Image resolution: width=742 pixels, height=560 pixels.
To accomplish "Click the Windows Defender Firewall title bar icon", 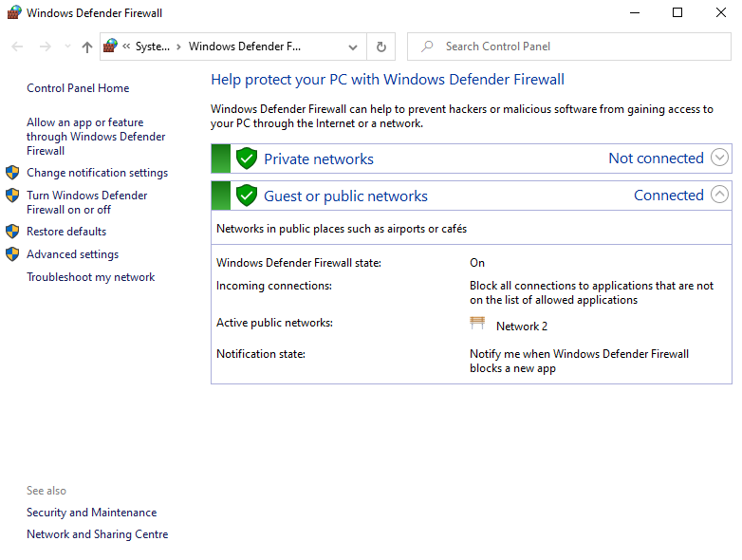I will pyautogui.click(x=14, y=12).
